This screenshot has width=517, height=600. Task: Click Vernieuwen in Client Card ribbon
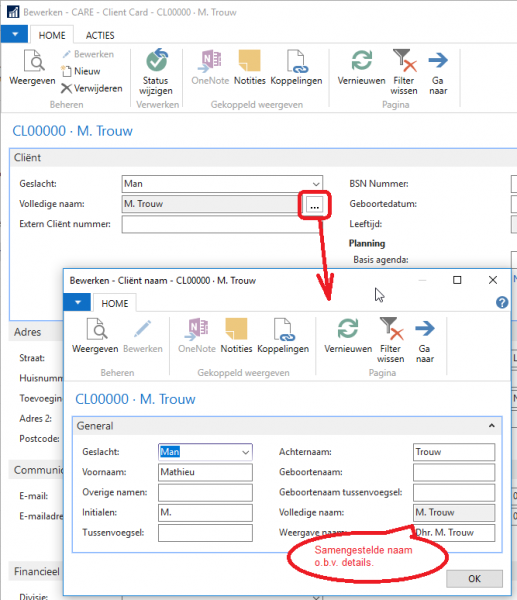click(x=361, y=67)
